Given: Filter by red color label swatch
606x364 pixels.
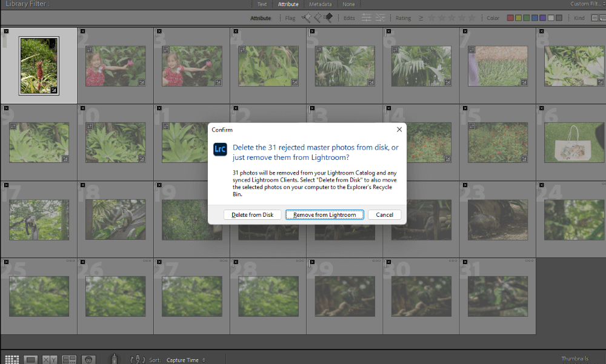Looking at the screenshot, I should [510, 18].
